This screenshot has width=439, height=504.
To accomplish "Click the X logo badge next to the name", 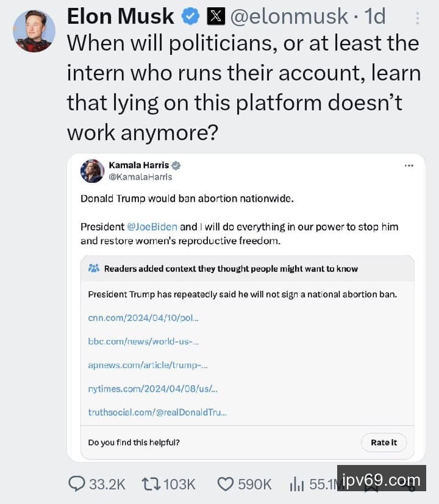I will coord(216,16).
